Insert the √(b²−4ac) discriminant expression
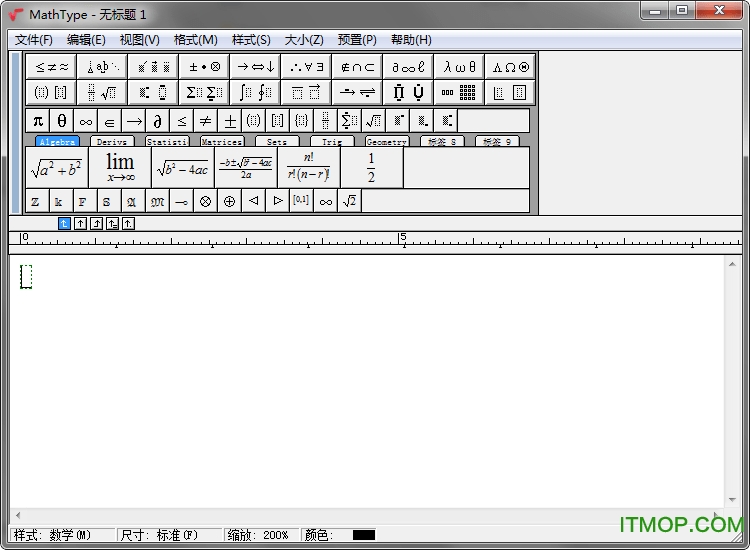Screen dimensions: 750x550 click(183, 168)
